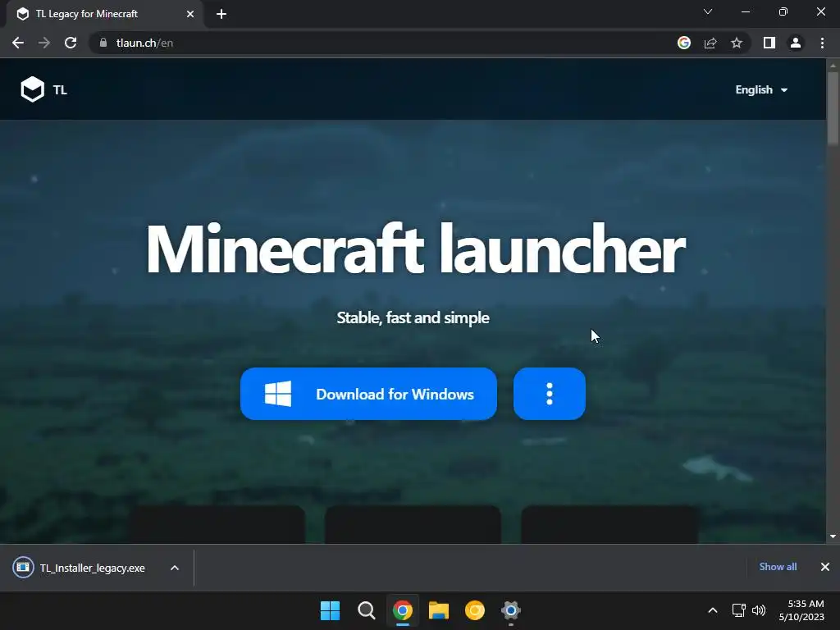Open a new tab with plus icon
This screenshot has height=630, width=840.
coord(221,14)
